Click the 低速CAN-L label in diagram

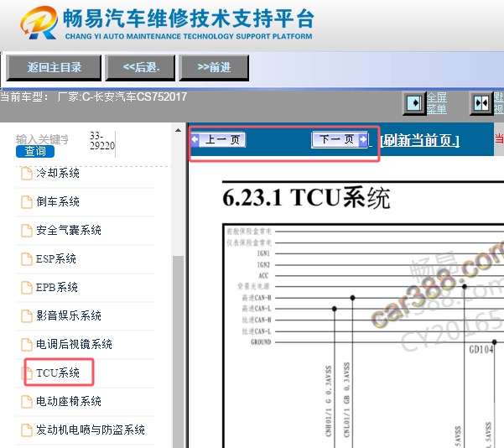[x=257, y=331]
